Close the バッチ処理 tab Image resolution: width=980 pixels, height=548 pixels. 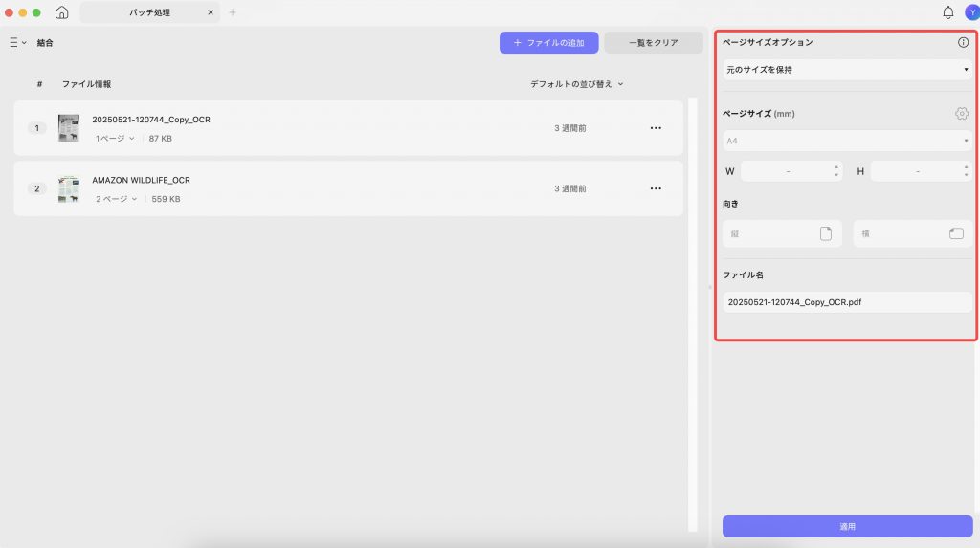click(x=210, y=12)
